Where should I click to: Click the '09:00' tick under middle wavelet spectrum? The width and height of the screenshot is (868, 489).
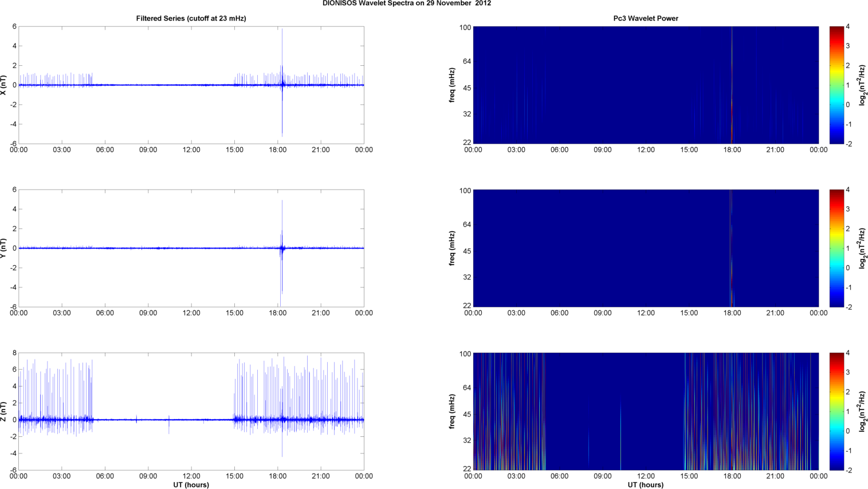tap(603, 313)
